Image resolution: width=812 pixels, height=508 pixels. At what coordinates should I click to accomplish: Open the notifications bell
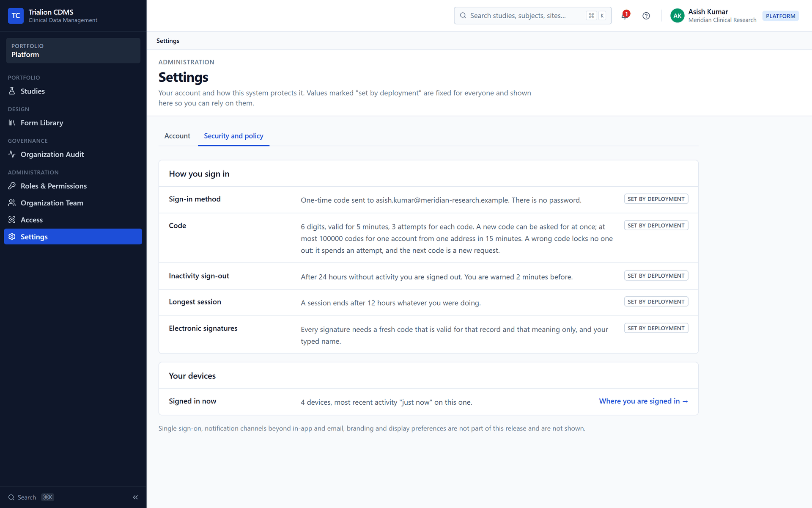pyautogui.click(x=625, y=16)
